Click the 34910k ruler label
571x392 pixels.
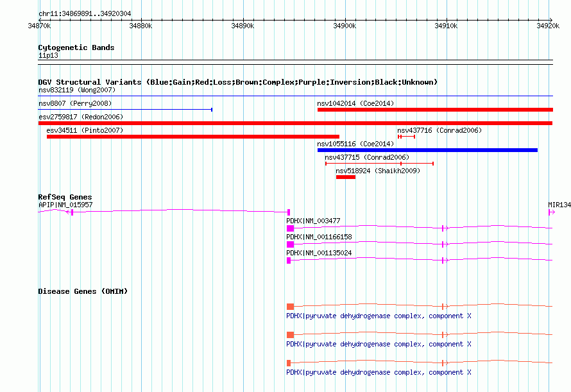446,26
